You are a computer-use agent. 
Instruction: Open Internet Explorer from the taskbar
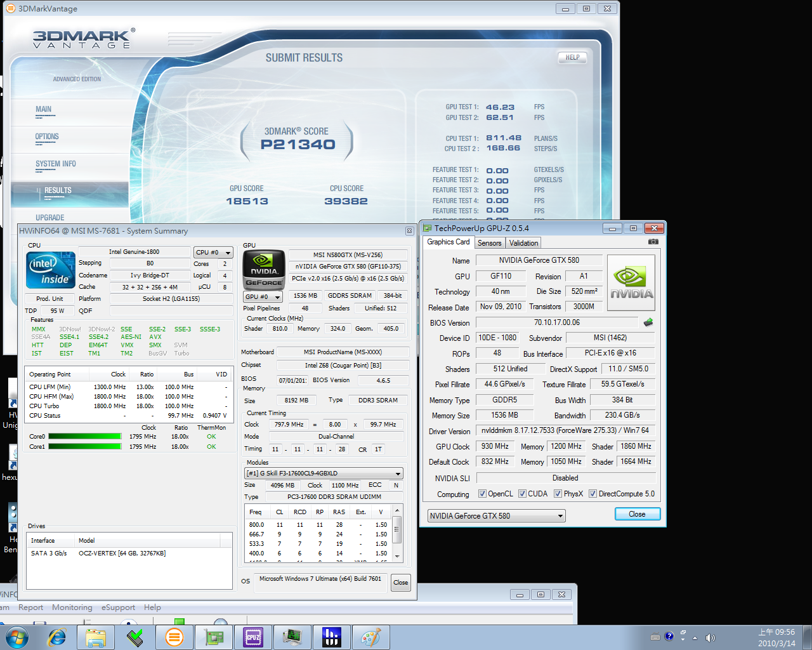[x=57, y=637]
